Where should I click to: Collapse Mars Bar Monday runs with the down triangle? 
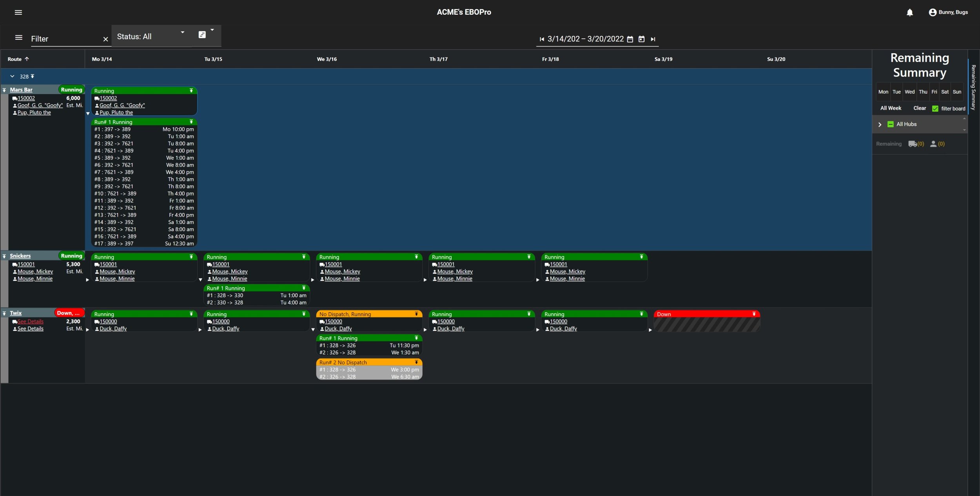click(88, 114)
